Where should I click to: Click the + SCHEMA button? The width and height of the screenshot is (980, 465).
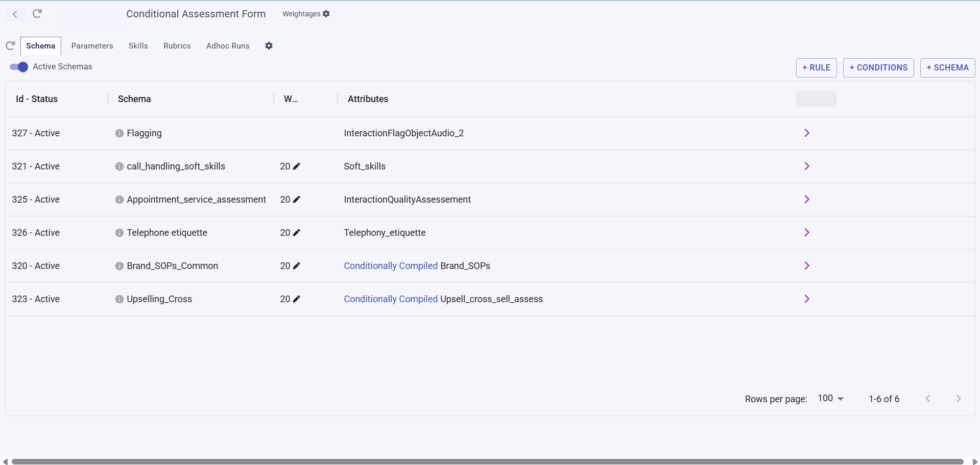947,67
